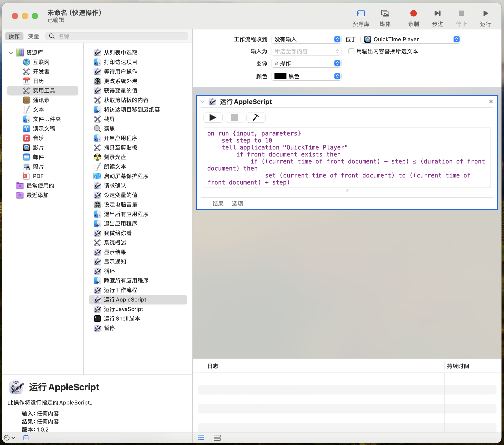Open the ellipsis options menu at bottom left
The width and height of the screenshot is (504, 445).
coord(10,438)
